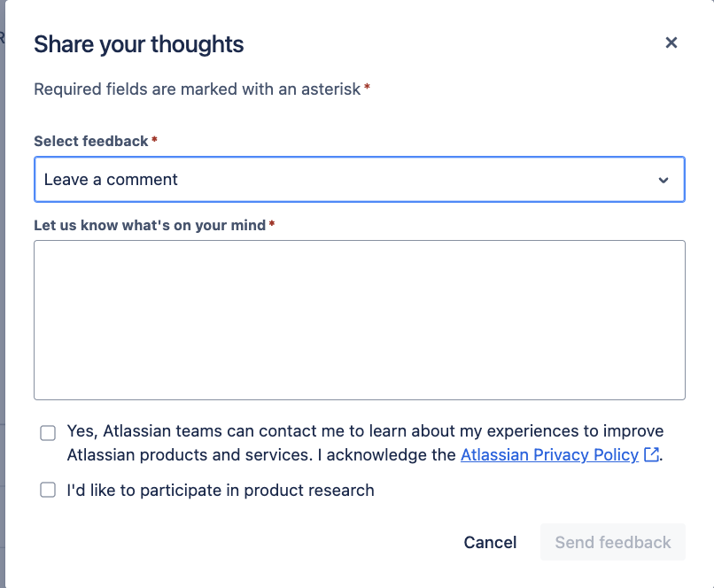Image resolution: width=714 pixels, height=588 pixels.
Task: Click the 'Share your thoughts' heading
Action: coord(139,44)
